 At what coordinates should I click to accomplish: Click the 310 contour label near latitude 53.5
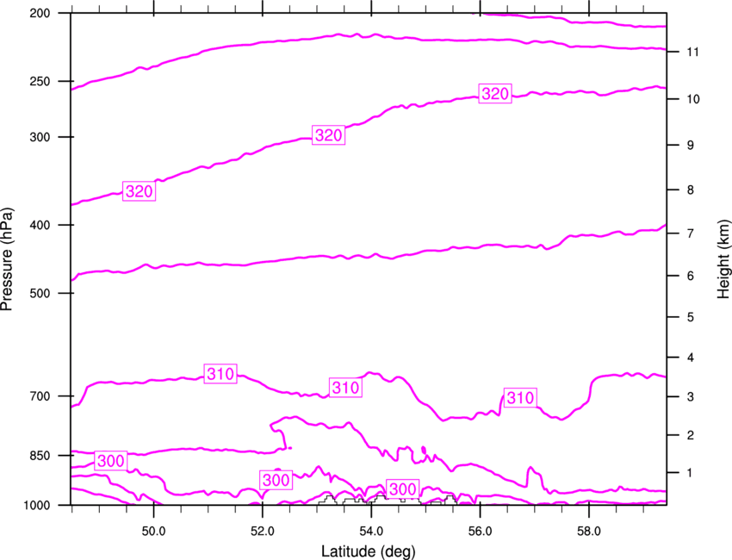345,388
